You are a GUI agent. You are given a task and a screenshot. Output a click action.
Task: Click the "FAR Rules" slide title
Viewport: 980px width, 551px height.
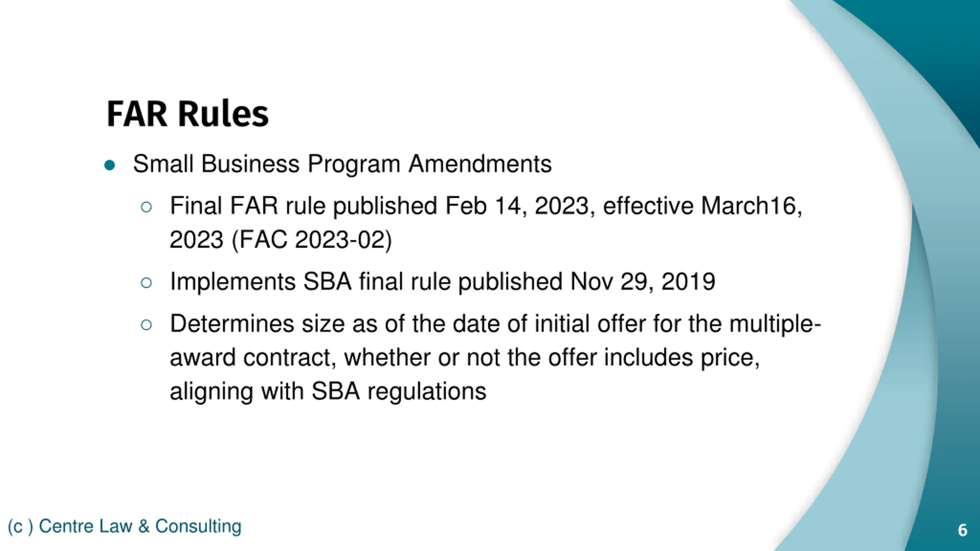pos(188,114)
